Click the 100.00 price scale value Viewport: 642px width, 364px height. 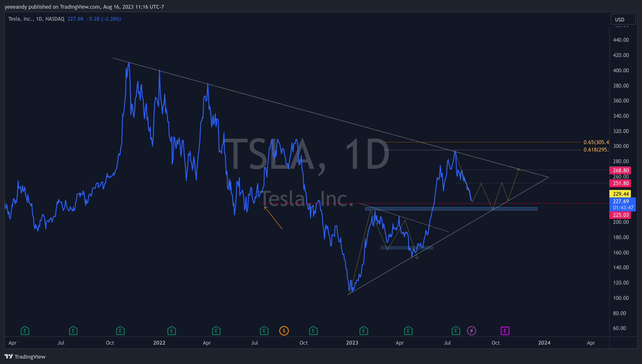pos(621,298)
